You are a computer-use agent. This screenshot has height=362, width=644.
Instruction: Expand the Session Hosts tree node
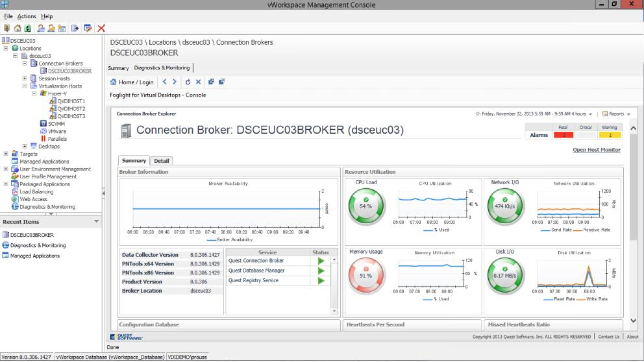pos(24,78)
